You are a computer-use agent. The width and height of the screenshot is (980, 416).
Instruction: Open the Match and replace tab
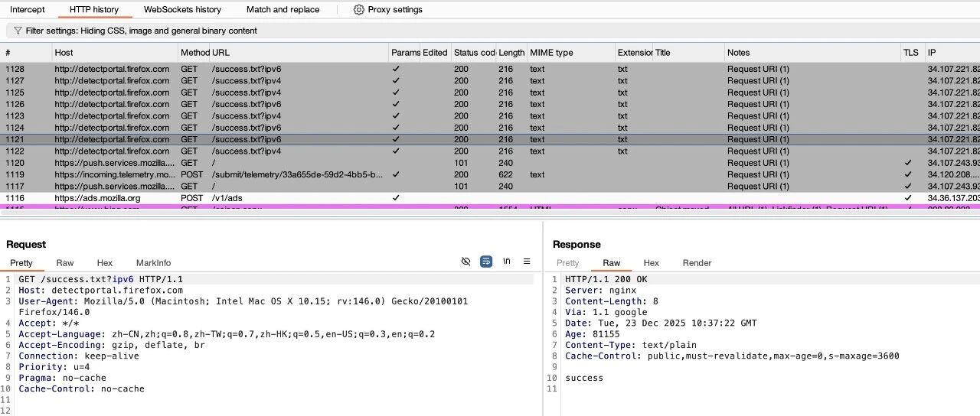tap(283, 10)
